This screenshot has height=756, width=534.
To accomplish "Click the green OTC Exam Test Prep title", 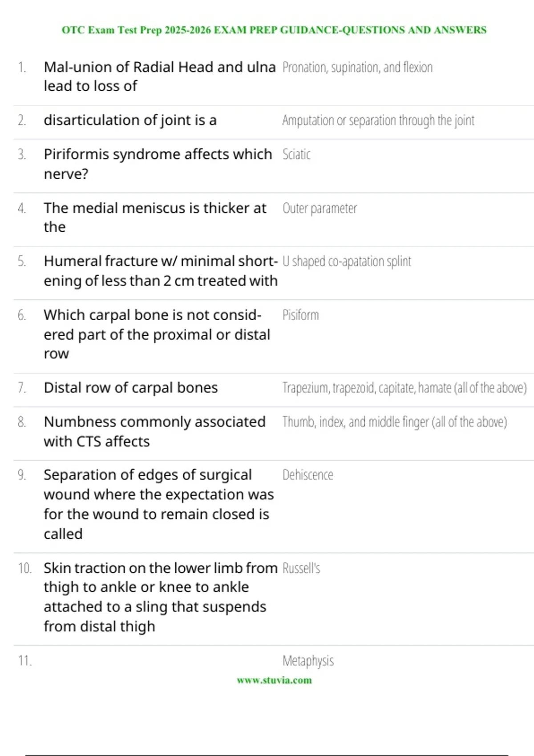I will (x=274, y=30).
